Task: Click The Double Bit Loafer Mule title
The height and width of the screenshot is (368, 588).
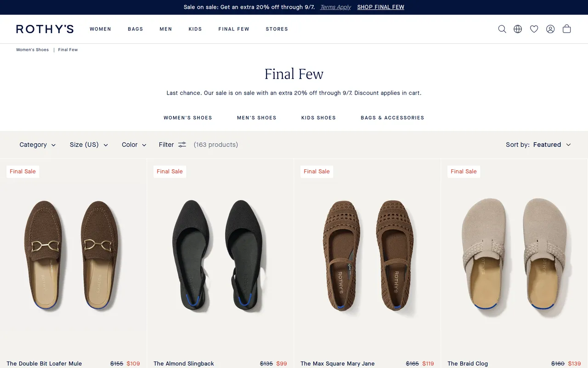Action: (x=44, y=363)
